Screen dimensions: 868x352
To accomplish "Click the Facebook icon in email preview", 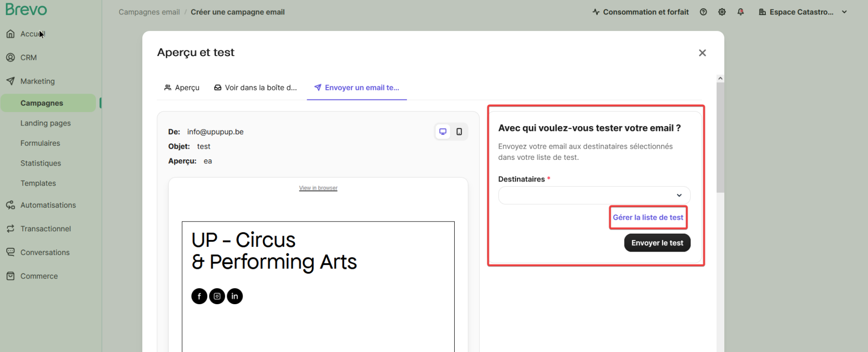I will click(x=199, y=296).
